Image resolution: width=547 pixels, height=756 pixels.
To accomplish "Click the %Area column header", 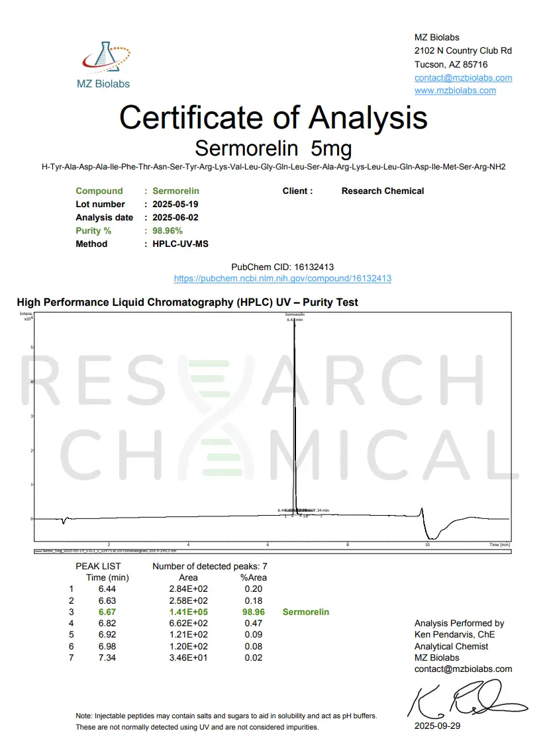I will [x=253, y=577].
